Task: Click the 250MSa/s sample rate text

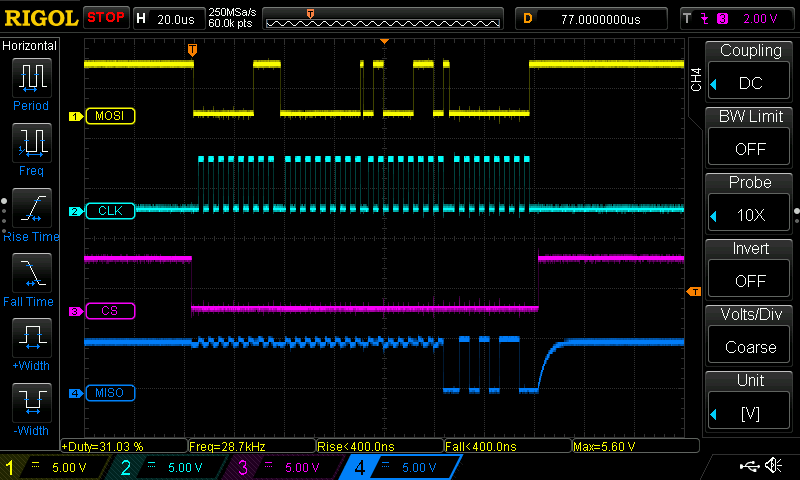Action: coord(232,13)
